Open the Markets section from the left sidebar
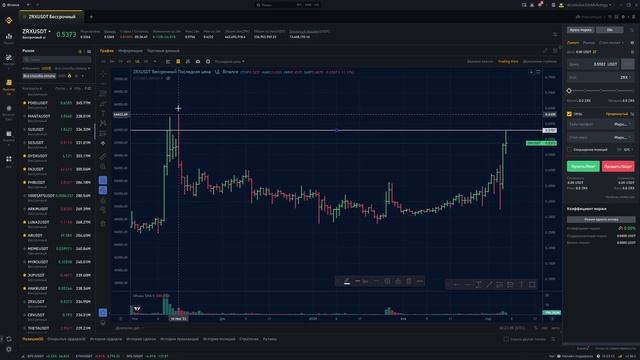This screenshot has height=360, width=640. [x=9, y=38]
